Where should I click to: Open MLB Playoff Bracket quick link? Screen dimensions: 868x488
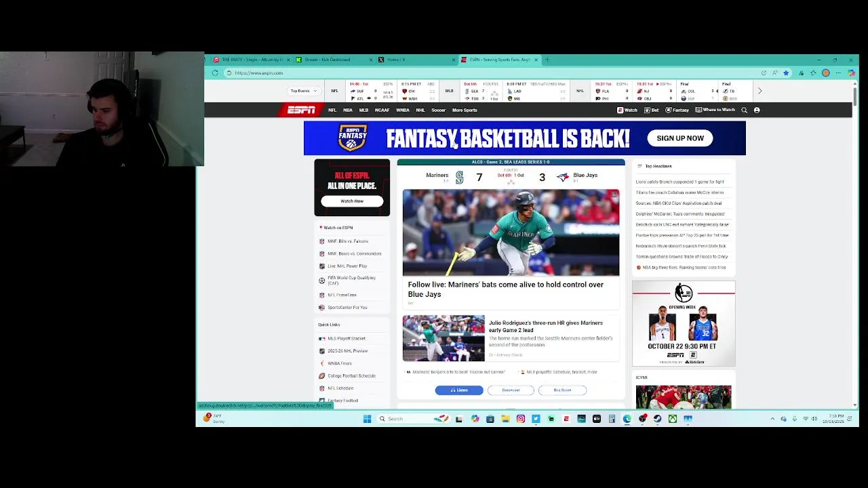click(x=342, y=338)
